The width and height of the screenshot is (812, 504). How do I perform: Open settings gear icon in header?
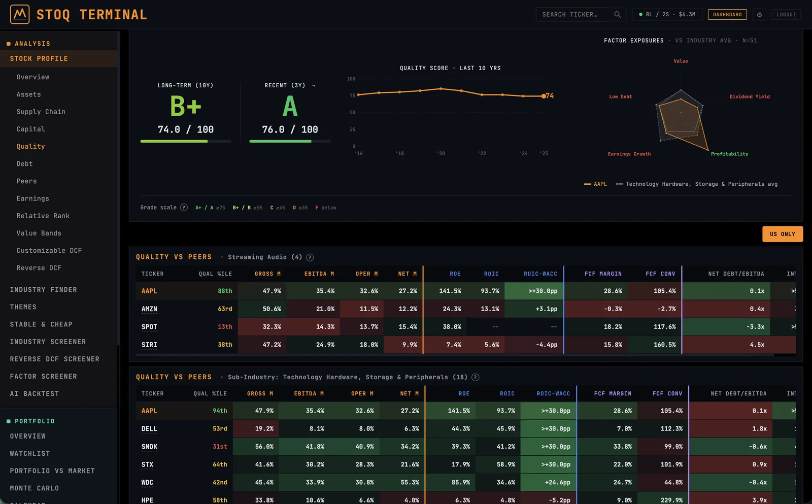(x=759, y=15)
